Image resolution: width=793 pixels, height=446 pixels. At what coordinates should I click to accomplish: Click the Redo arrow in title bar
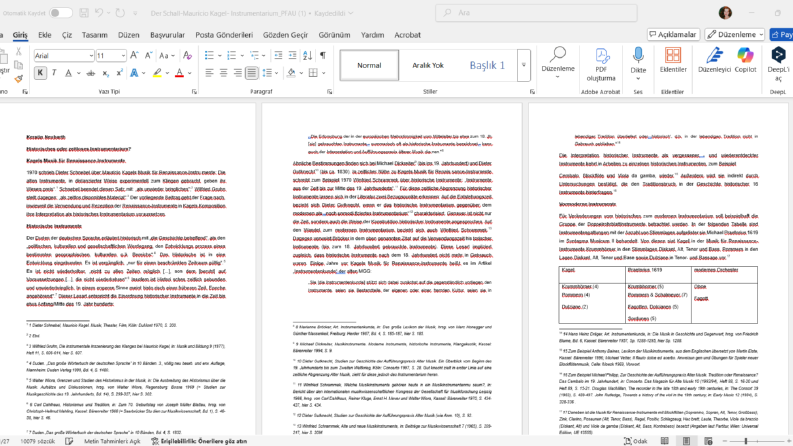click(120, 13)
